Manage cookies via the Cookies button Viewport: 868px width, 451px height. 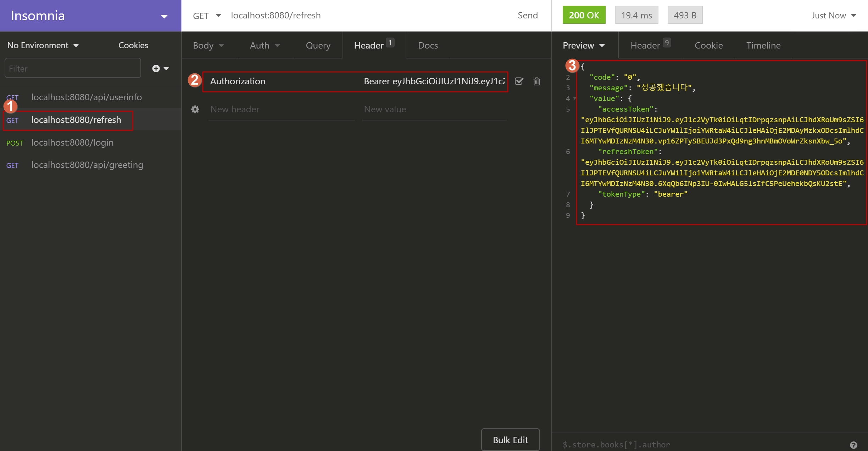pos(133,45)
